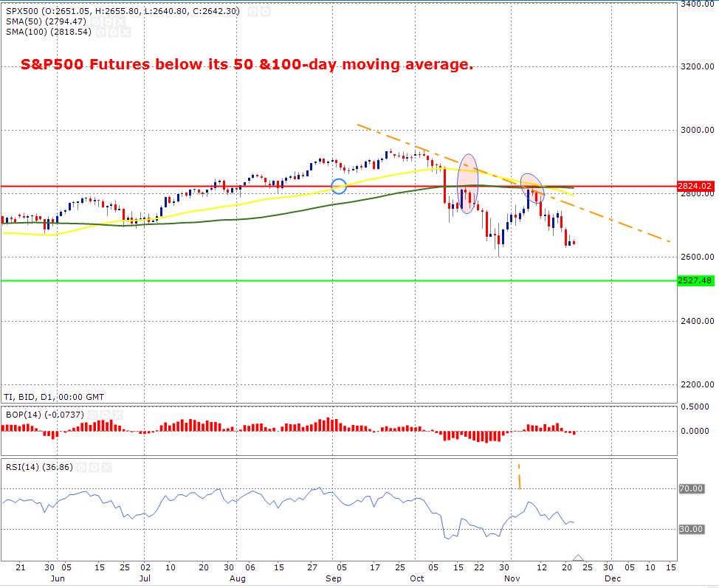Toggle visibility eye for SPX500 series
Image resolution: width=719 pixels, height=588 pixels.
pos(252,12)
